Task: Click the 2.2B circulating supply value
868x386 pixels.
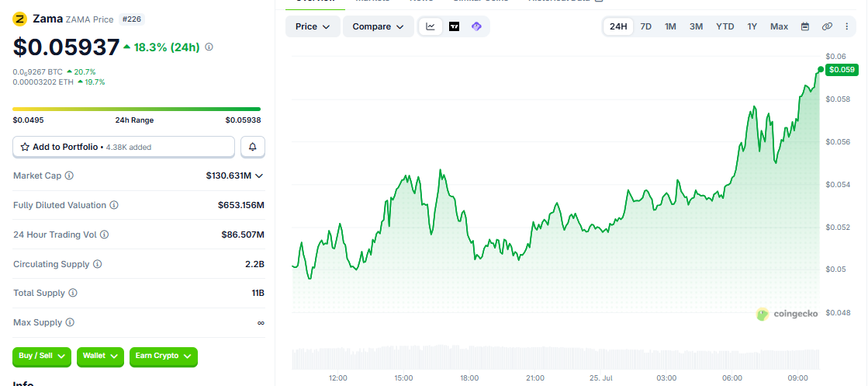Action: click(x=254, y=264)
